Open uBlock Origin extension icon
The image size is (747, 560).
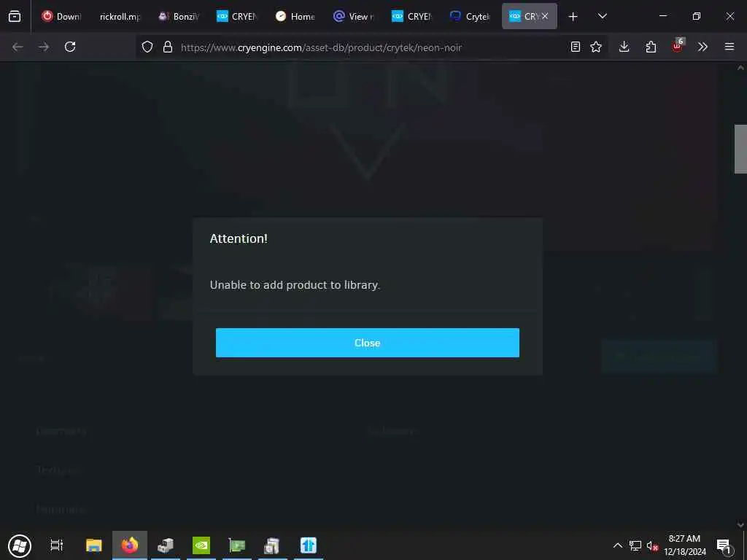(678, 46)
